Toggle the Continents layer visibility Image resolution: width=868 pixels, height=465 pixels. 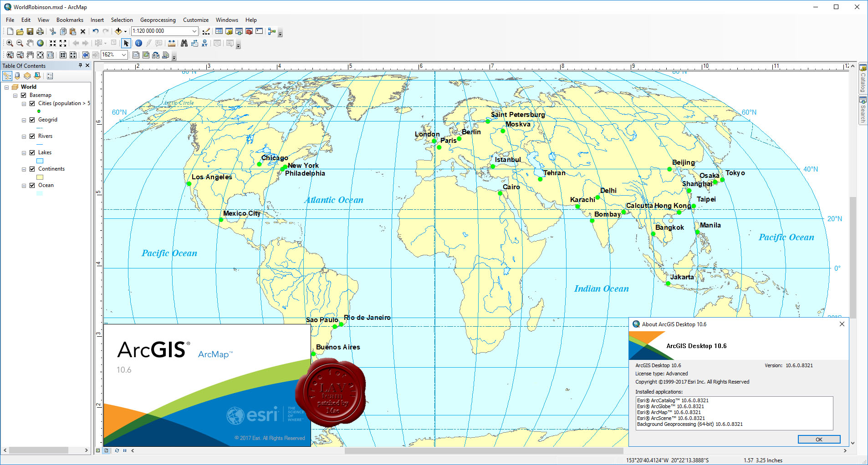click(32, 169)
